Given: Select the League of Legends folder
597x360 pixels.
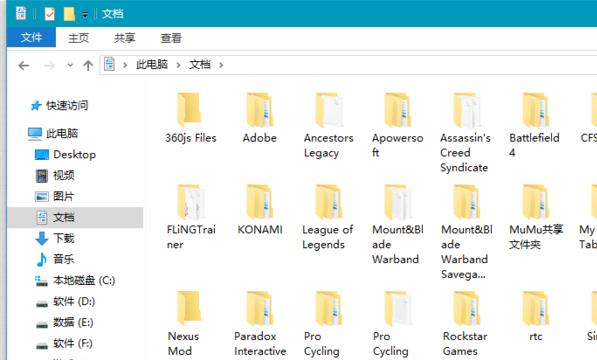Looking at the screenshot, I should click(x=327, y=217).
